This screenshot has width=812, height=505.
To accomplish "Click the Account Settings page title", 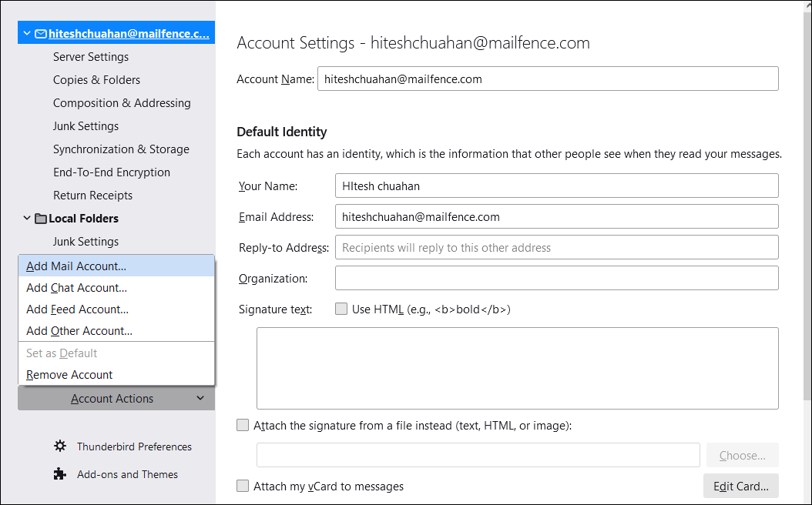I will tap(413, 43).
